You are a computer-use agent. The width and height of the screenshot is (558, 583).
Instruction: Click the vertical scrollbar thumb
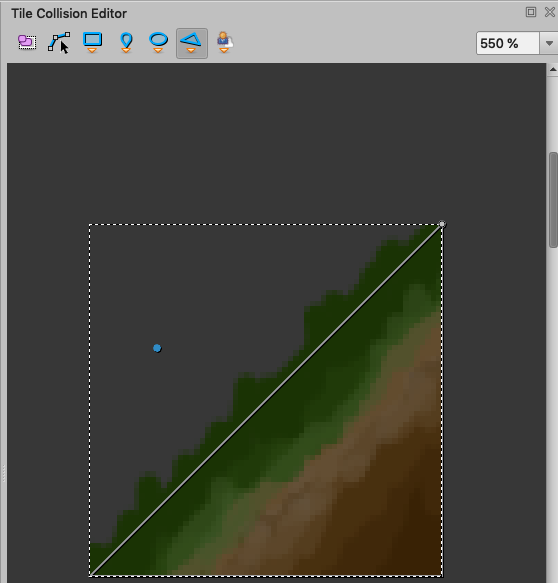pos(554,200)
